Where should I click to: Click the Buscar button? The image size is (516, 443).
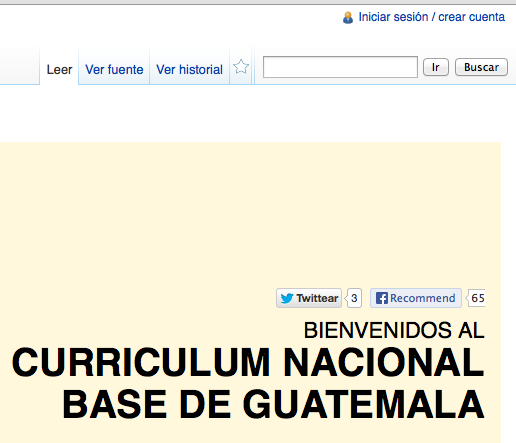tap(481, 67)
